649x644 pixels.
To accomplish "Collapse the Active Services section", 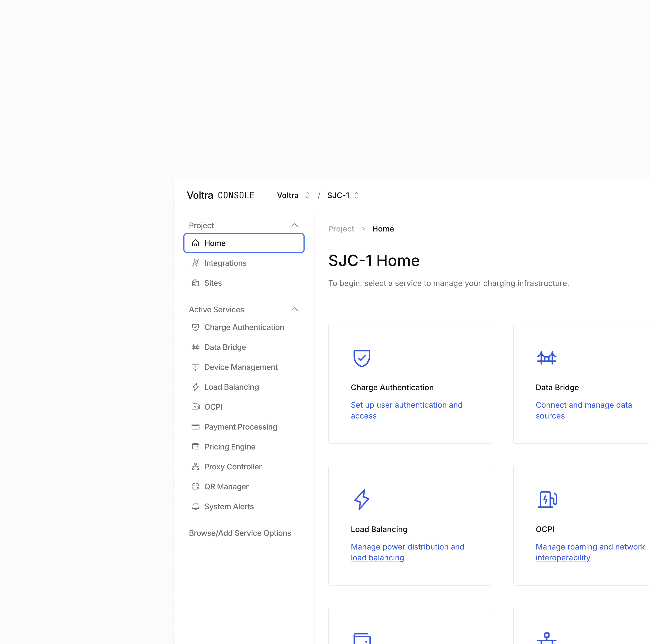I will (295, 309).
